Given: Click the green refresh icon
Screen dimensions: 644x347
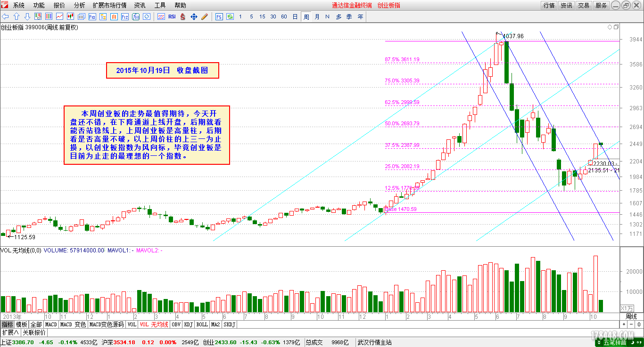Looking at the screenshot, I should [230, 16].
